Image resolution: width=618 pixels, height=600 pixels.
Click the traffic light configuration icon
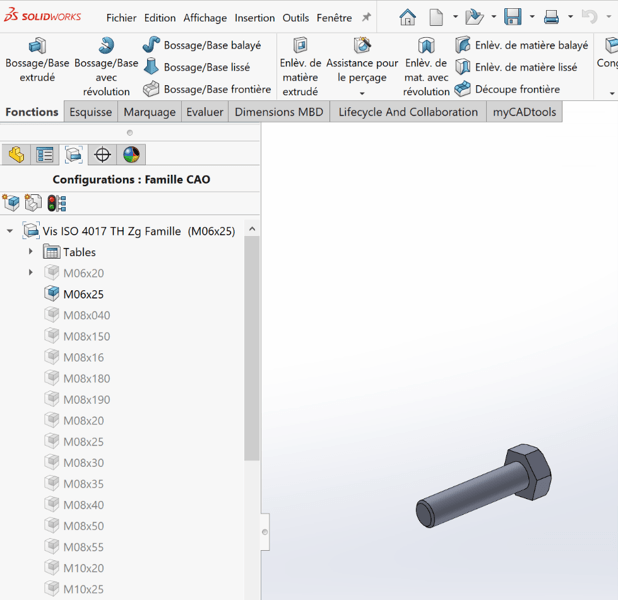point(57,203)
